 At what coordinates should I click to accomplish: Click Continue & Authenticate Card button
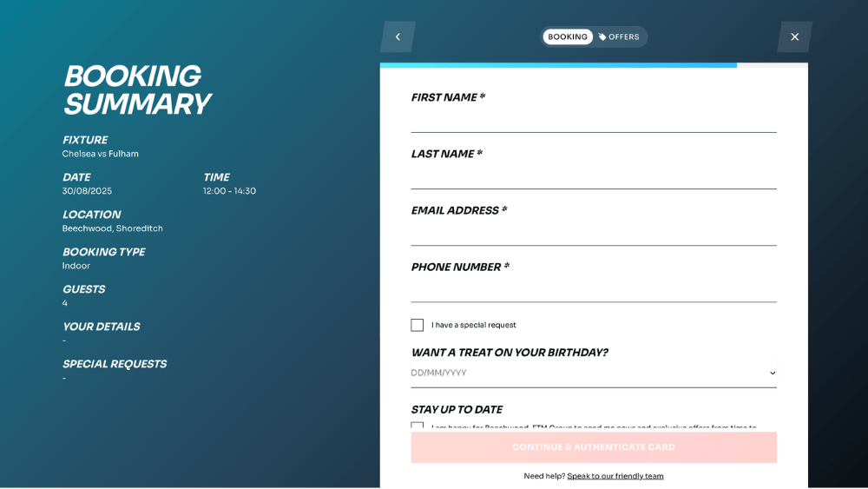click(594, 447)
